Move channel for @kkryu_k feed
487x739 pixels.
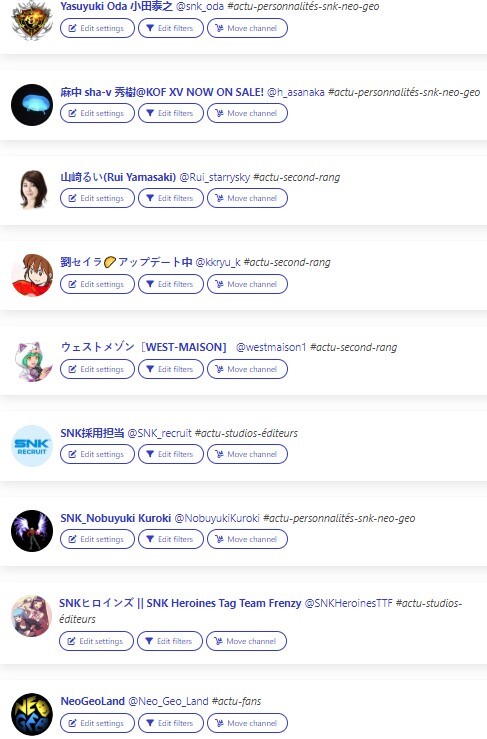click(247, 284)
